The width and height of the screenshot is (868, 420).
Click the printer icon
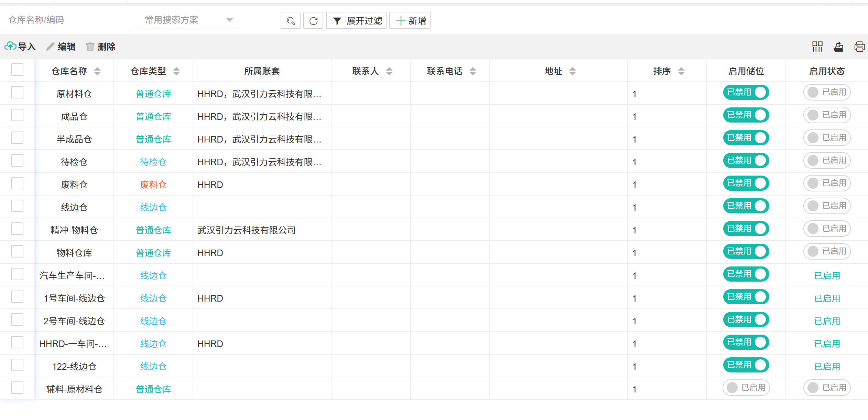[x=859, y=46]
